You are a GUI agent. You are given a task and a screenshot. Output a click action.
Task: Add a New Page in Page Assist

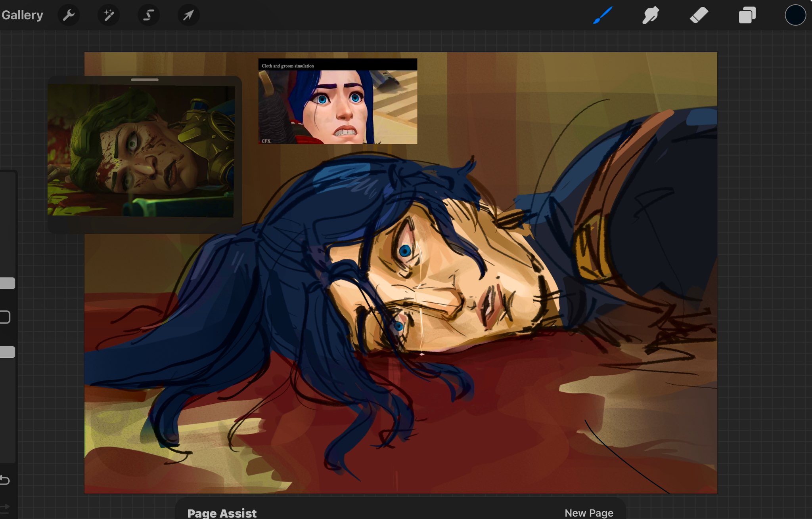click(589, 513)
